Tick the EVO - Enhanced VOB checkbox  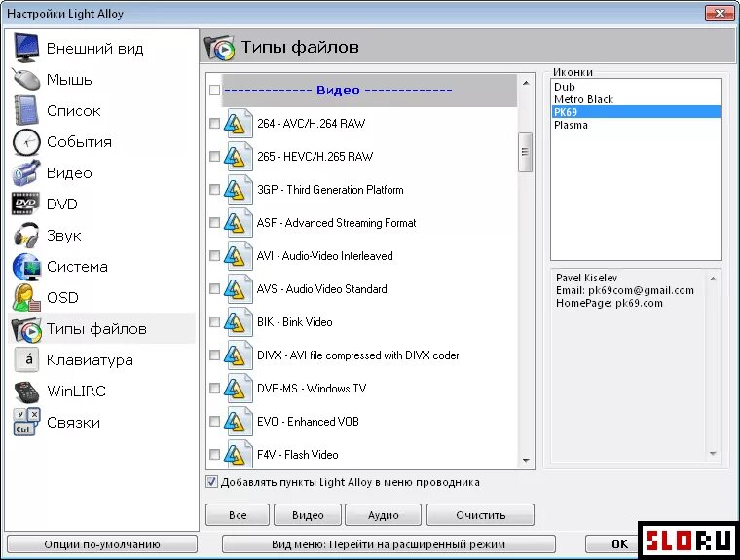click(x=214, y=421)
